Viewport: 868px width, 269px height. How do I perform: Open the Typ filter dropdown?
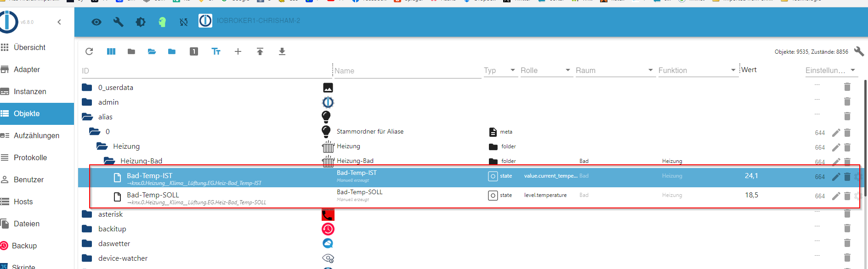click(x=500, y=70)
